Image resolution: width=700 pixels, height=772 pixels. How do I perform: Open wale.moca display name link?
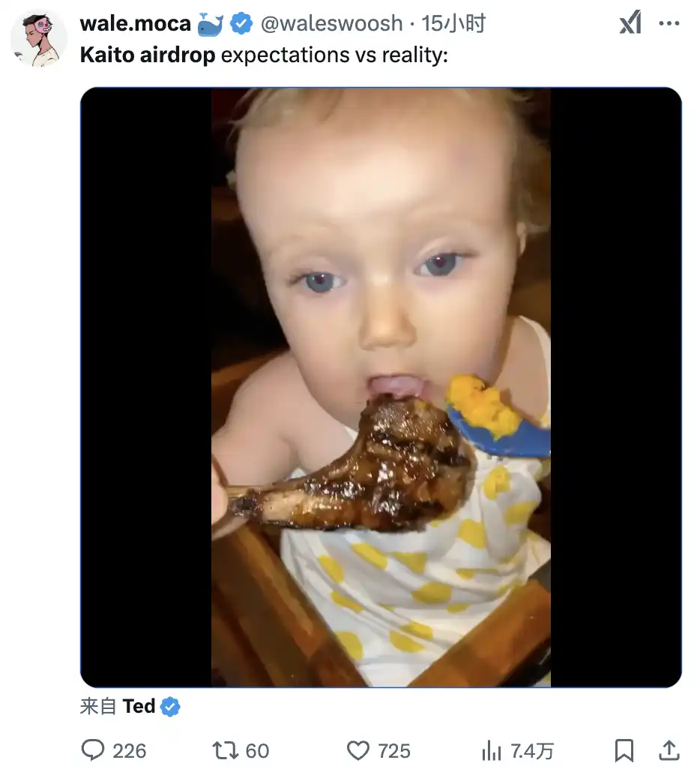[136, 23]
